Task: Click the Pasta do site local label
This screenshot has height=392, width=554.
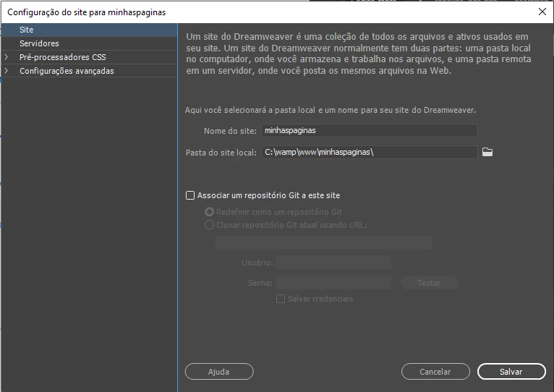Action: coord(221,153)
